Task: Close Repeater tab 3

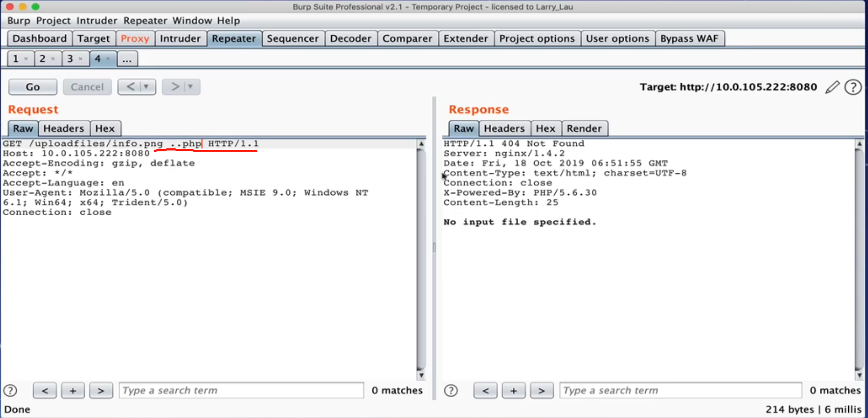Action: 81,59
